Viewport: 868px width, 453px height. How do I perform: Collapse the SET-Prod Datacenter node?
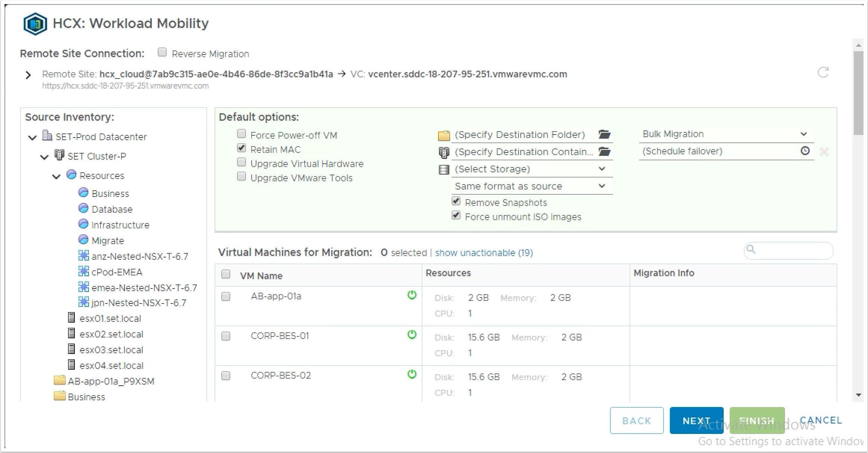[x=33, y=138]
